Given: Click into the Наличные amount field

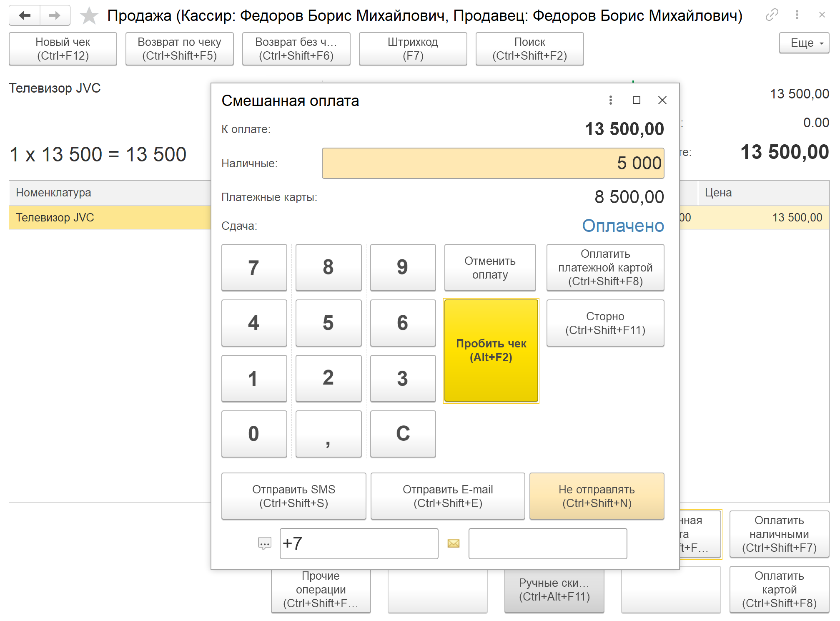Looking at the screenshot, I should [x=492, y=163].
